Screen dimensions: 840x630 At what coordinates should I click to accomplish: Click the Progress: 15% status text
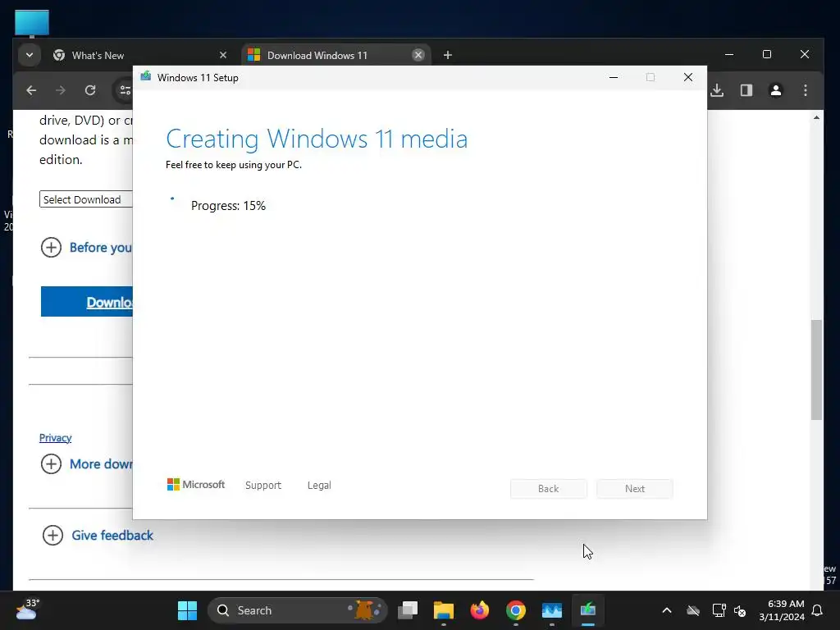pyautogui.click(x=228, y=206)
